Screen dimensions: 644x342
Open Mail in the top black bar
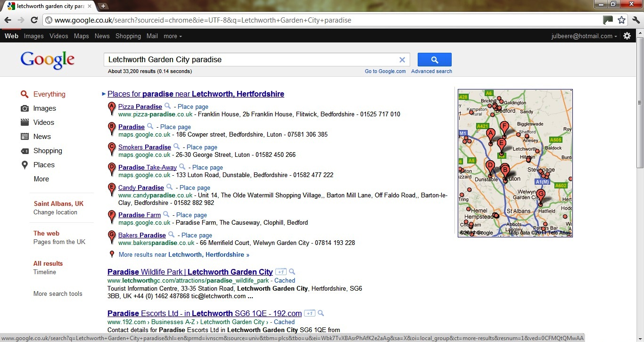pyautogui.click(x=152, y=36)
